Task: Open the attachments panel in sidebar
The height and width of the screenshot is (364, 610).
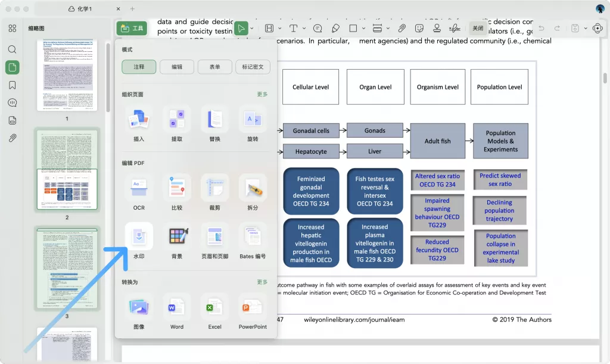Action: 13,138
